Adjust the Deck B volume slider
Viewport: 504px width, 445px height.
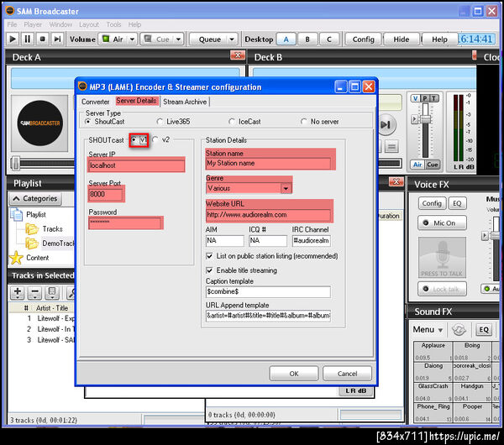[x=425, y=119]
